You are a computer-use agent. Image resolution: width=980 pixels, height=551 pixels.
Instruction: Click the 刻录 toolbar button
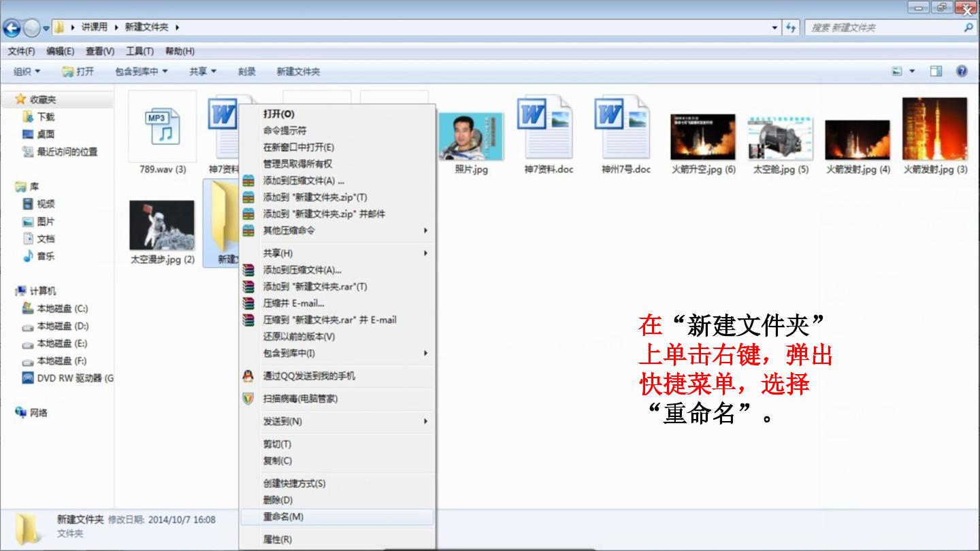point(247,71)
